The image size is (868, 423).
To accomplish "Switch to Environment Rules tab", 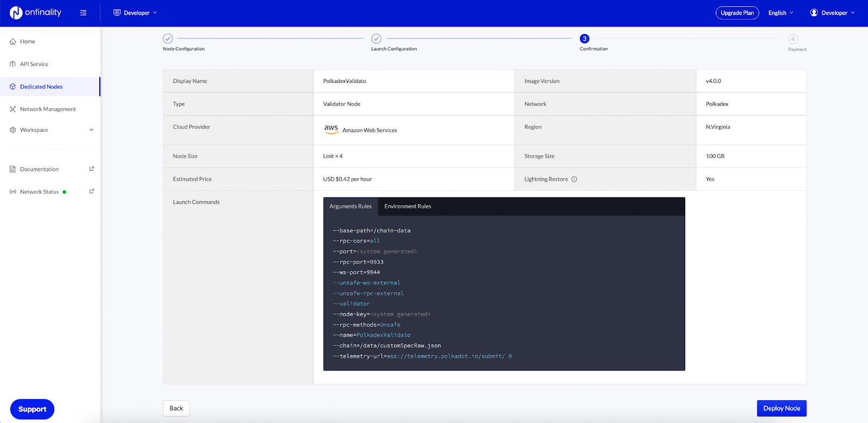I will (407, 207).
